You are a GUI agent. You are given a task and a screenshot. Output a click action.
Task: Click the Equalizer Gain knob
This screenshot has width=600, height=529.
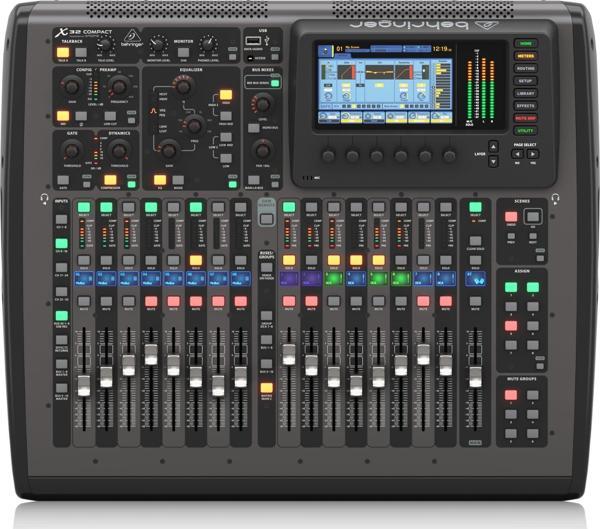pyautogui.click(x=168, y=149)
